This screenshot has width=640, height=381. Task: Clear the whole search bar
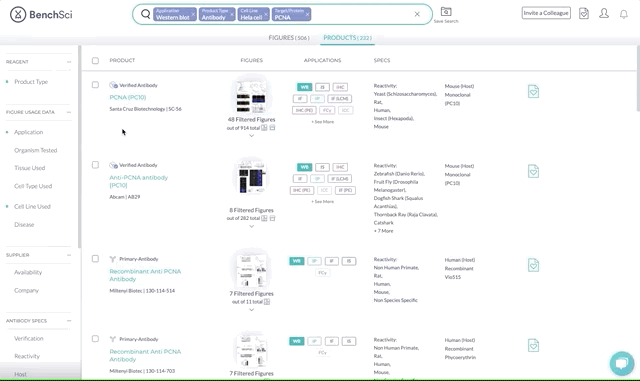click(x=417, y=14)
